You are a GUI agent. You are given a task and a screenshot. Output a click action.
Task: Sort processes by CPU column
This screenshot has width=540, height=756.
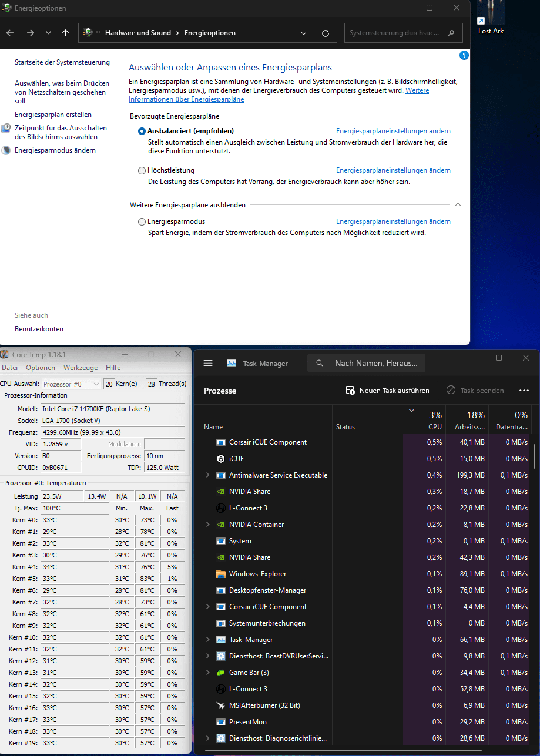coord(424,419)
